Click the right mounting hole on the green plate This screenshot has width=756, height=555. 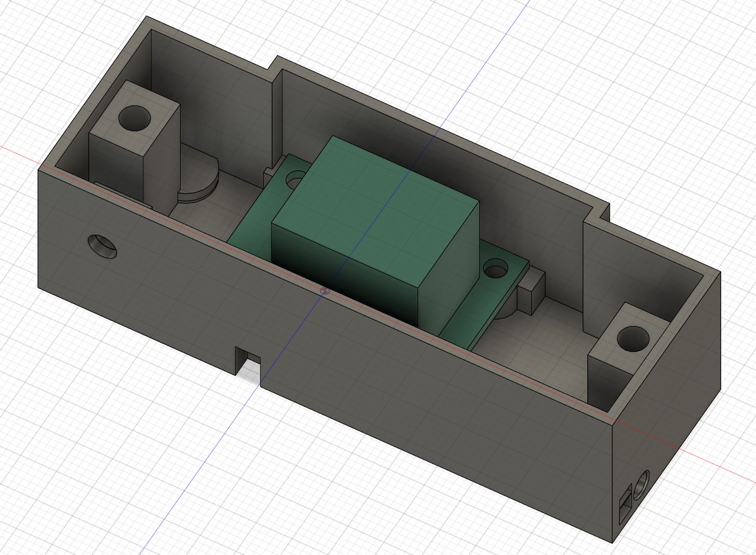[x=495, y=269]
